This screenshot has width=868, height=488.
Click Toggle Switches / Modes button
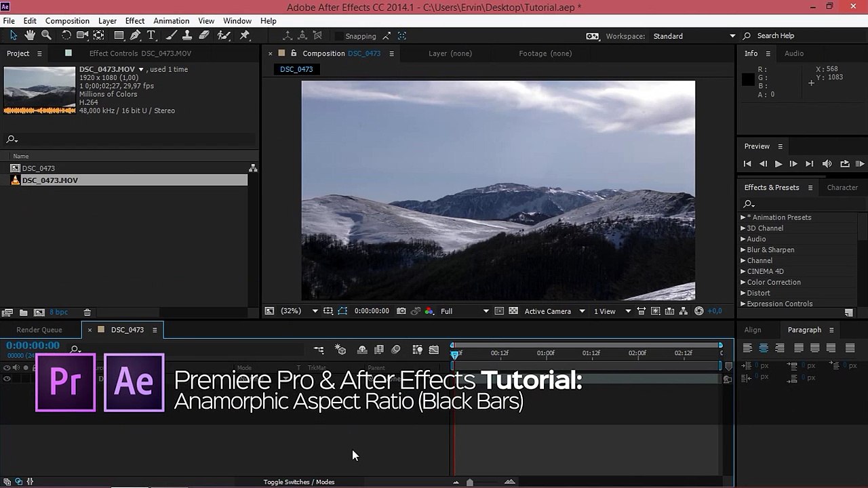pyautogui.click(x=299, y=482)
